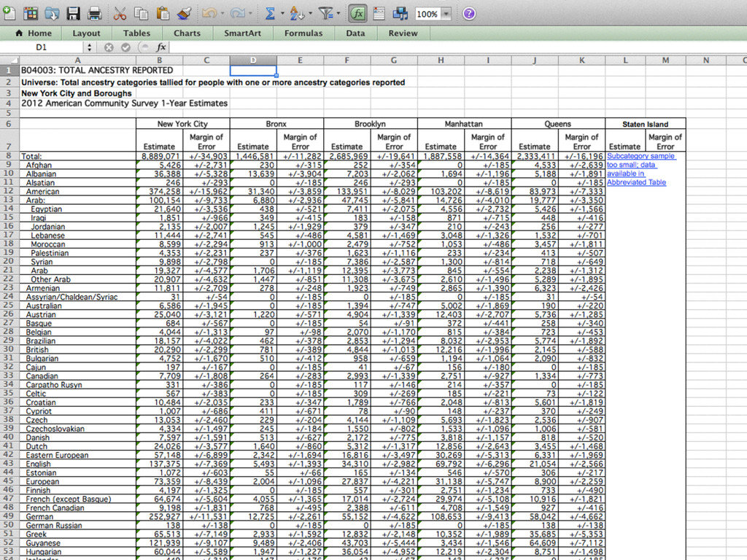Switch to the Formulas tab
This screenshot has width=747, height=560.
coord(303,33)
